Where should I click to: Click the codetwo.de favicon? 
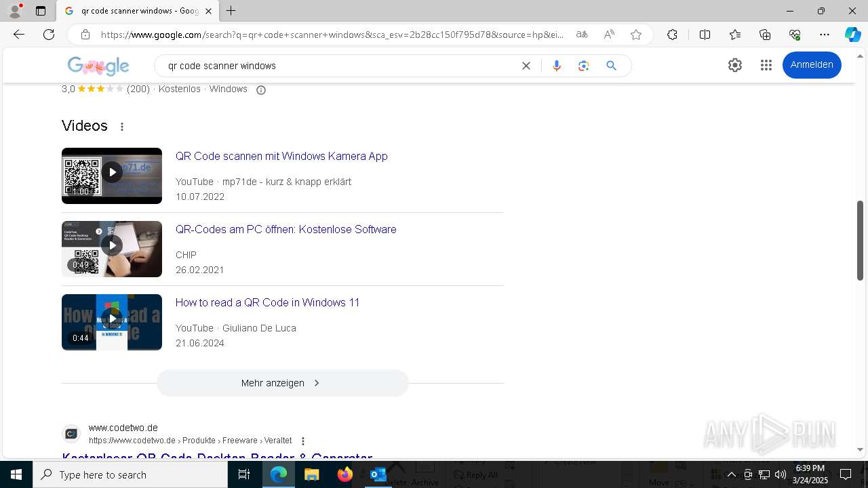pos(71,434)
